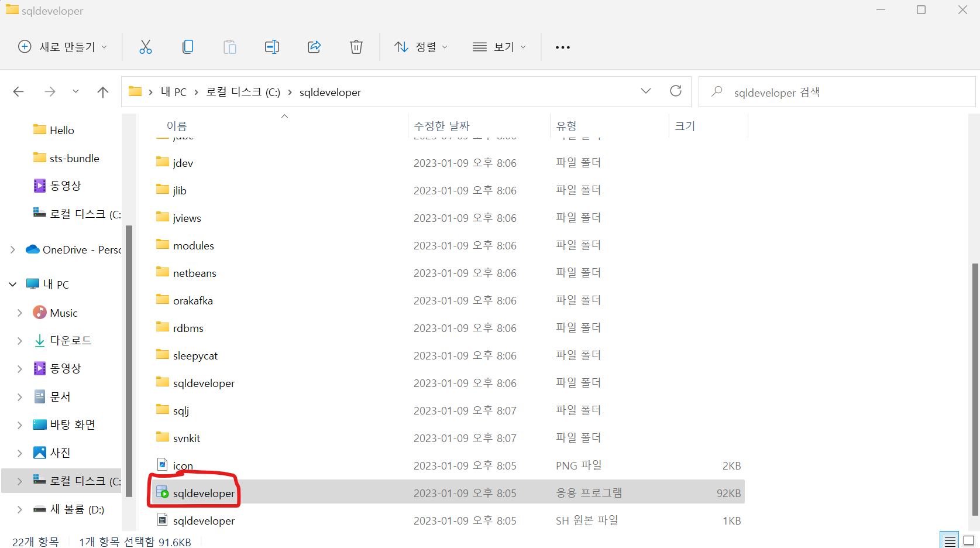The width and height of the screenshot is (980, 548).
Task: Open the 새로 만들기 dropdown
Action: pos(63,47)
